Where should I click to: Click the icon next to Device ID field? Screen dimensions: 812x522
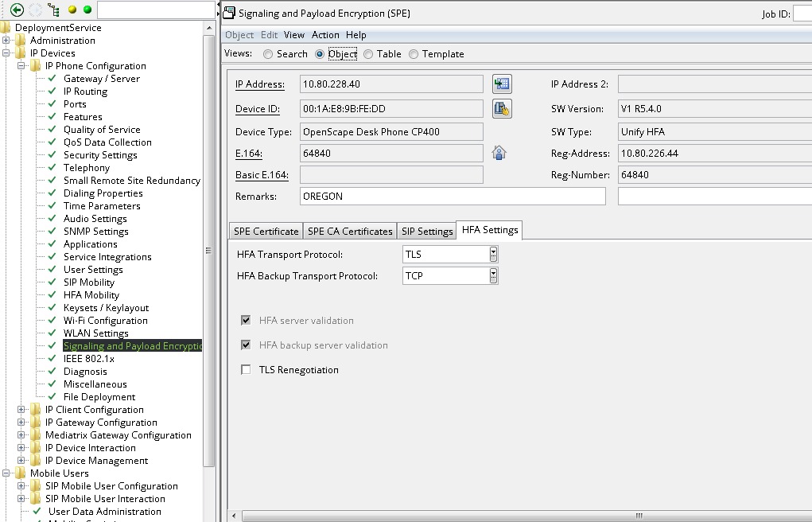[x=502, y=109]
